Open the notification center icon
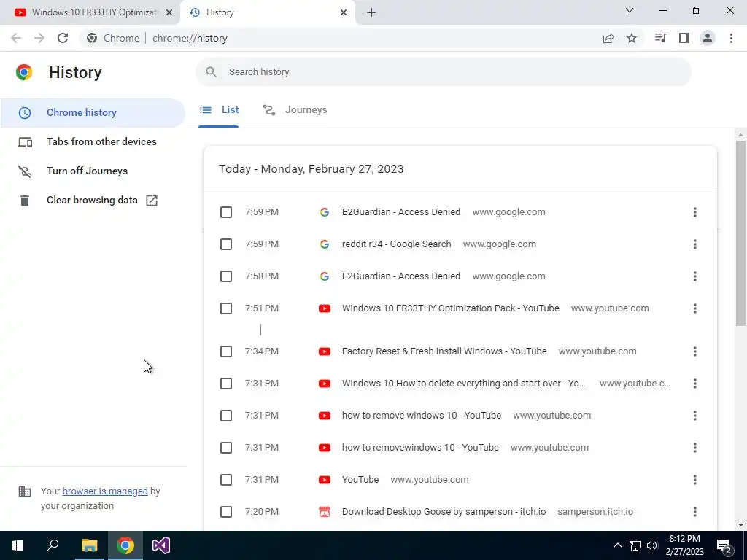The width and height of the screenshot is (747, 560). coord(724,545)
